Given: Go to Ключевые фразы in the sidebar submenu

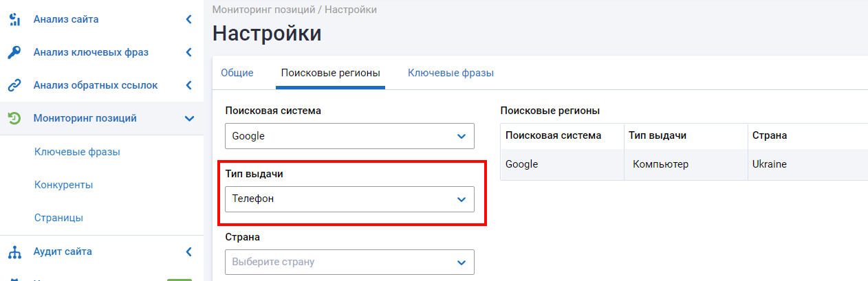Looking at the screenshot, I should 72,152.
